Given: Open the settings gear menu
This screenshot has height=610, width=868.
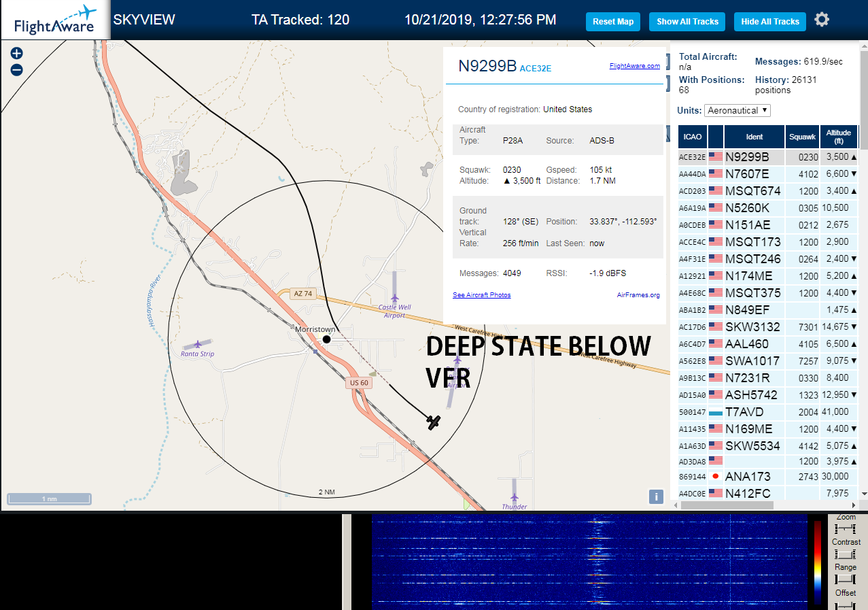Looking at the screenshot, I should (822, 20).
